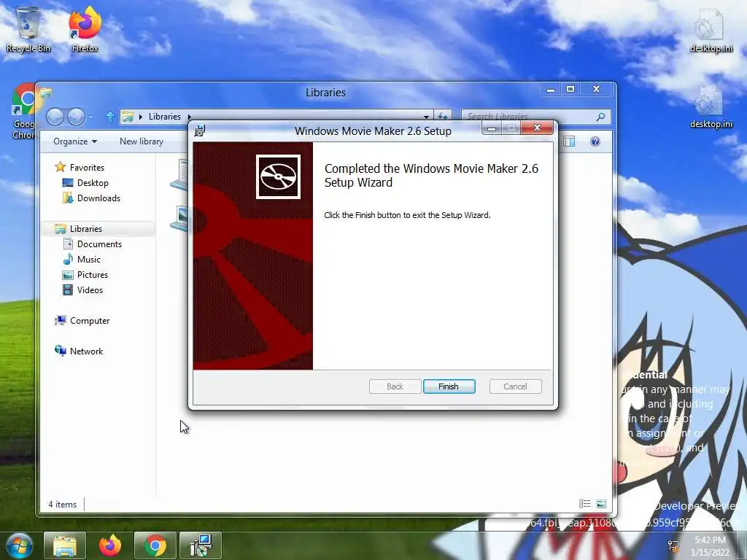Select the lower desktop.ini file
Image resolution: width=747 pixels, height=560 pixels.
pyautogui.click(x=711, y=106)
